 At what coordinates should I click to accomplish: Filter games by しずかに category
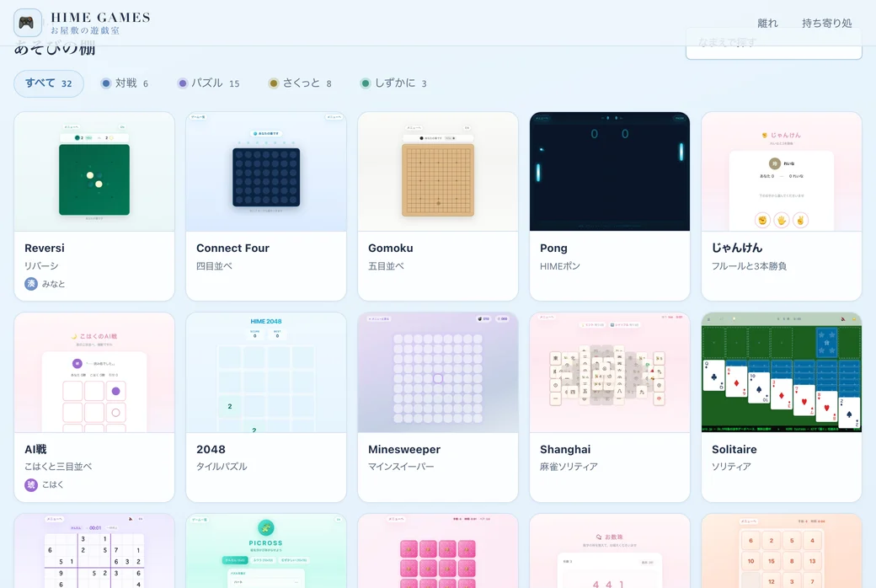[x=393, y=83]
